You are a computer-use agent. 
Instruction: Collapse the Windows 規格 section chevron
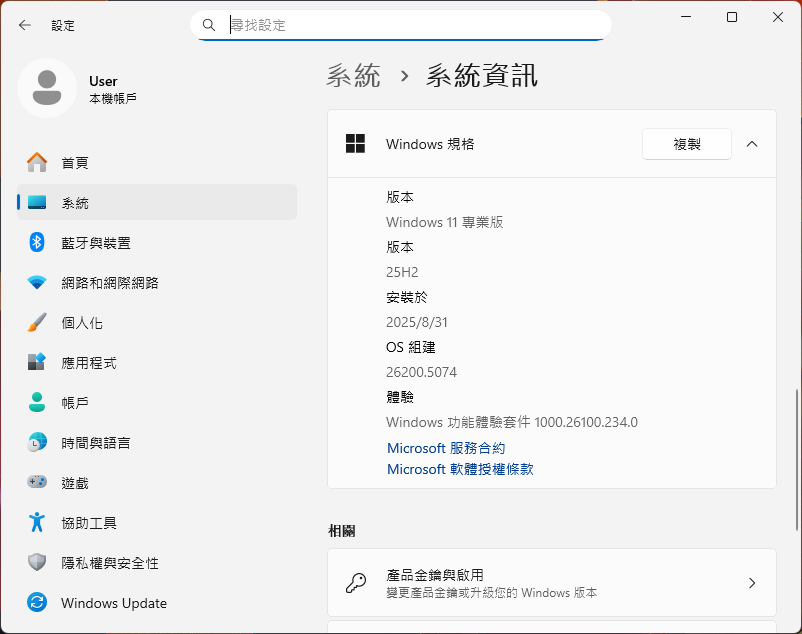pos(752,144)
